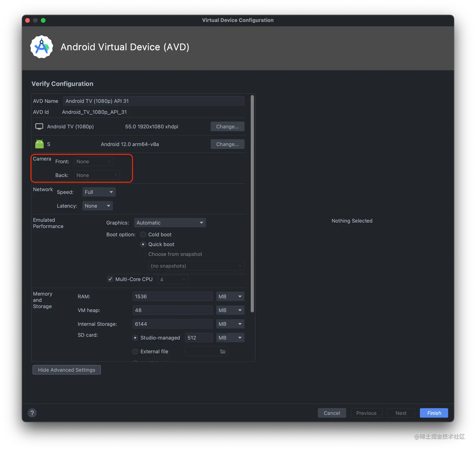Click the monitor icon beside Android TV (1080p)
The image size is (476, 451).
(x=39, y=126)
